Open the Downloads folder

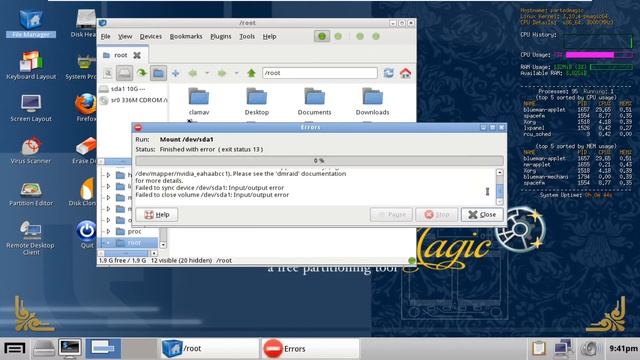(372, 101)
